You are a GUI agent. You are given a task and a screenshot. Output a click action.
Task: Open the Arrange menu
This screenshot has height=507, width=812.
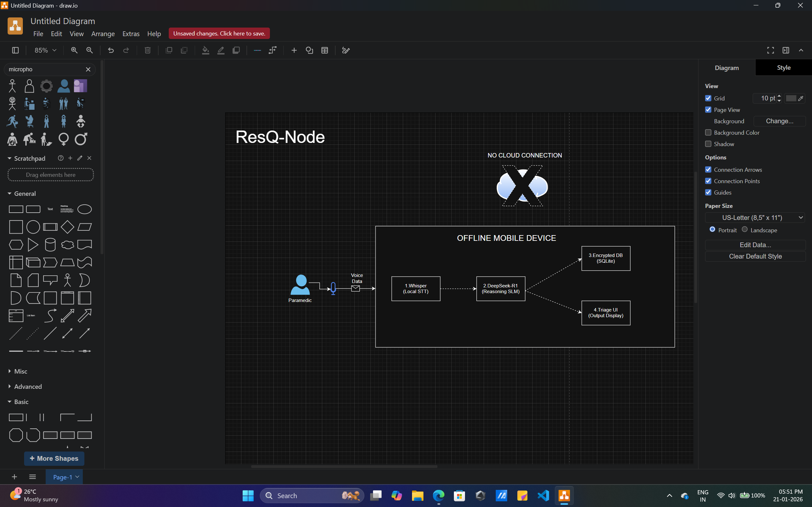coord(103,34)
